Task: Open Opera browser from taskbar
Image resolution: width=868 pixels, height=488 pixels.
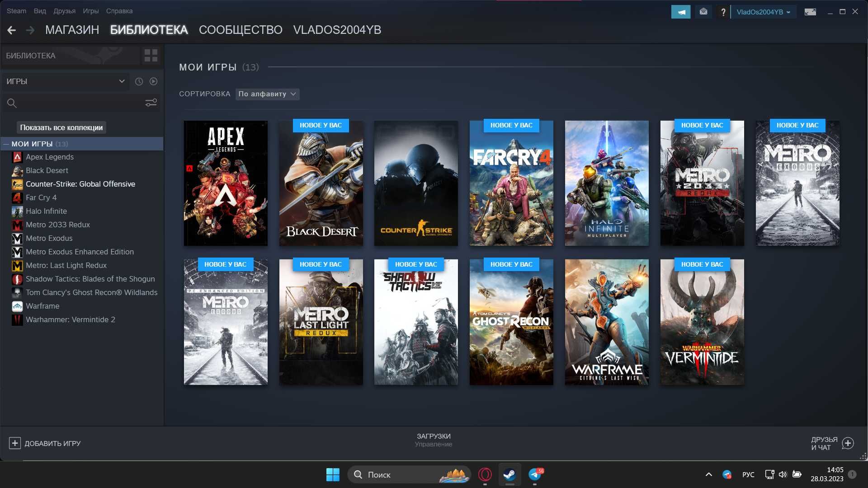Action: point(485,474)
